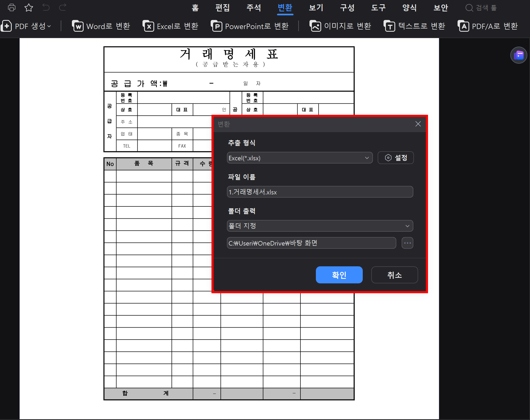Open the 주석 tab
Image resolution: width=530 pixels, height=420 pixels.
click(254, 8)
